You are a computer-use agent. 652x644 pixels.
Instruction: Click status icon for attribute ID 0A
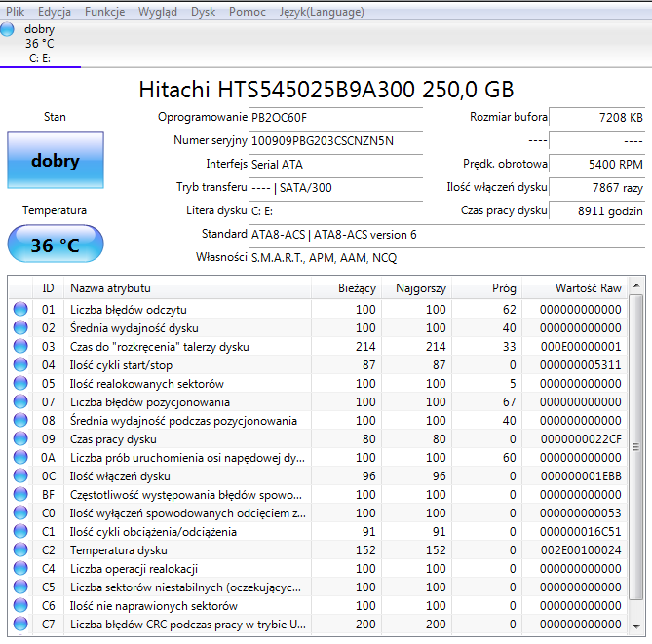20,457
